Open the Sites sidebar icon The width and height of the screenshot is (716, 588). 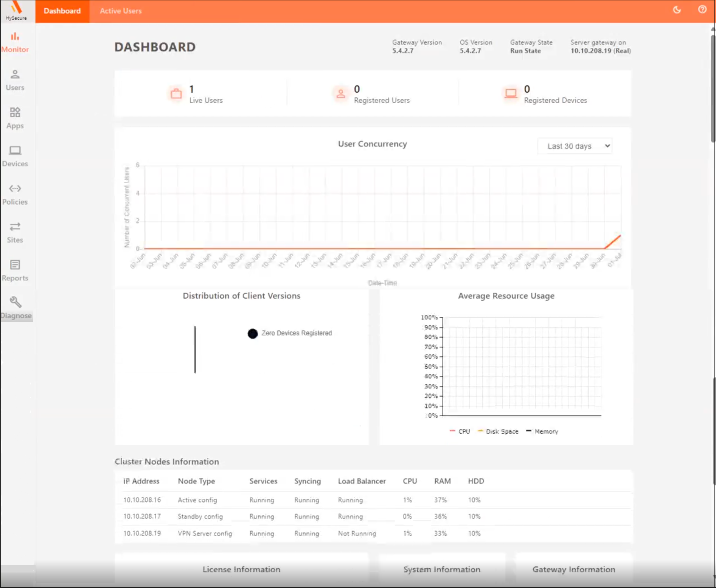click(15, 227)
